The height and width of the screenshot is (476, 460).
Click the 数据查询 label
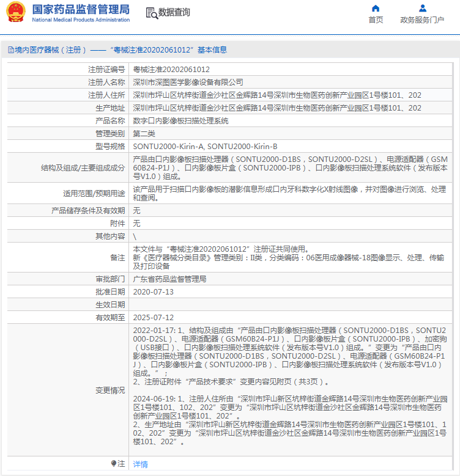(x=174, y=12)
